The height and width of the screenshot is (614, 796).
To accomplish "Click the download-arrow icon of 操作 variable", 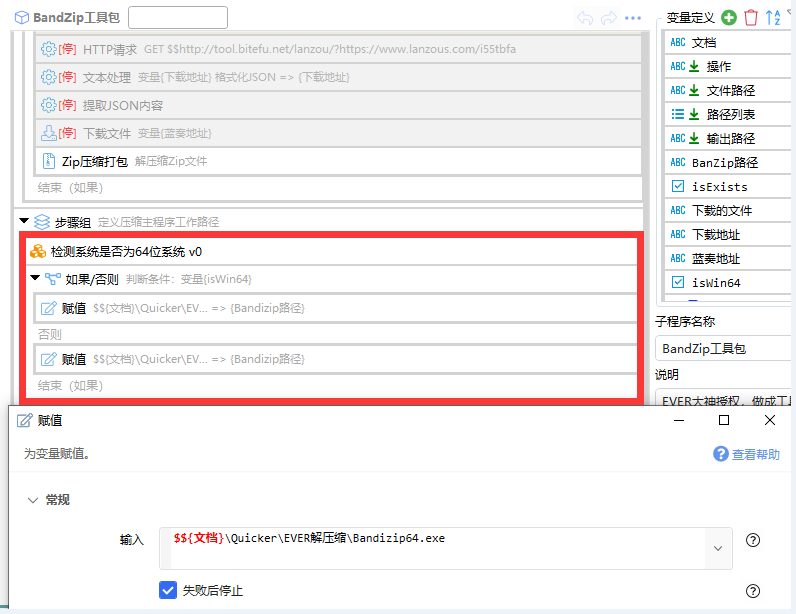I will point(694,67).
